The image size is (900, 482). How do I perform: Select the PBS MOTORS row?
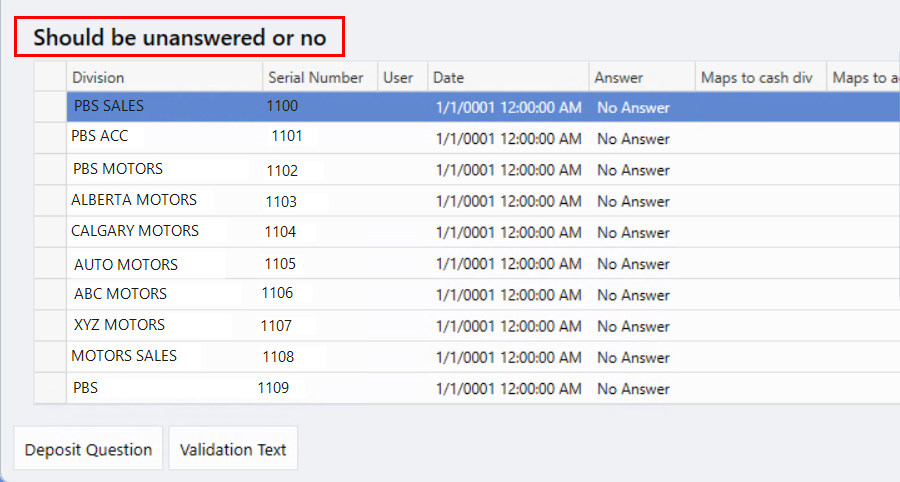(x=483, y=169)
